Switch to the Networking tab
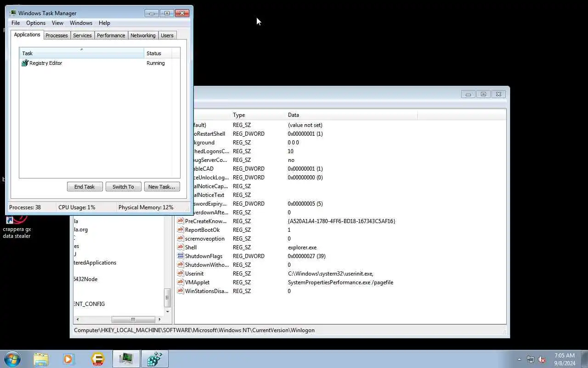 click(143, 35)
